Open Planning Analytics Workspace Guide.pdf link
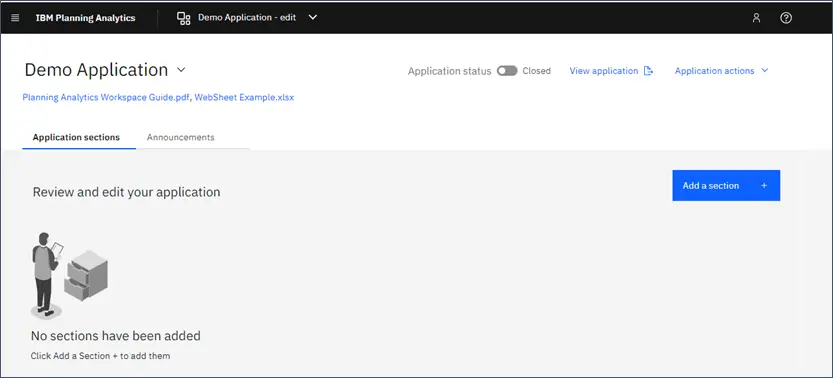Image resolution: width=833 pixels, height=378 pixels. tap(106, 98)
